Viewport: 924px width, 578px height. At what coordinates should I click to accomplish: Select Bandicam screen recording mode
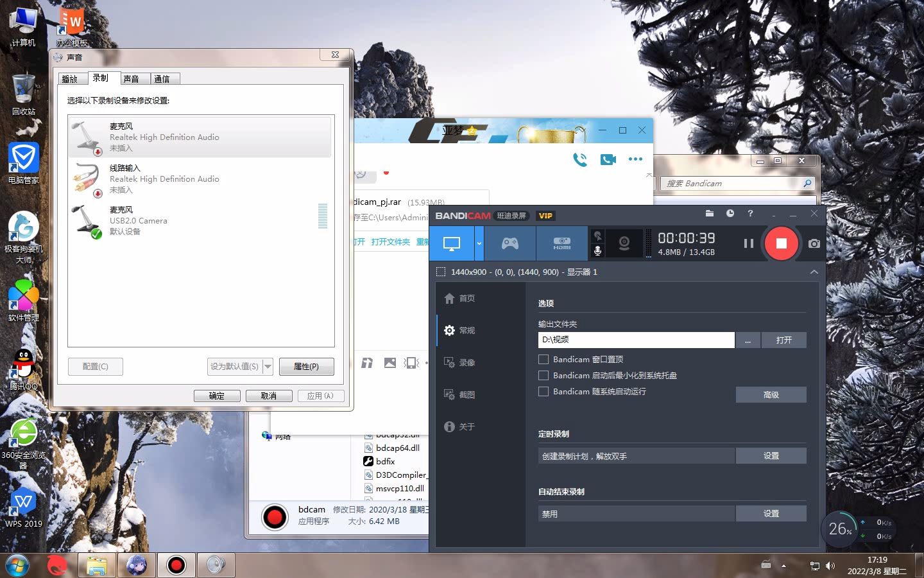(452, 244)
